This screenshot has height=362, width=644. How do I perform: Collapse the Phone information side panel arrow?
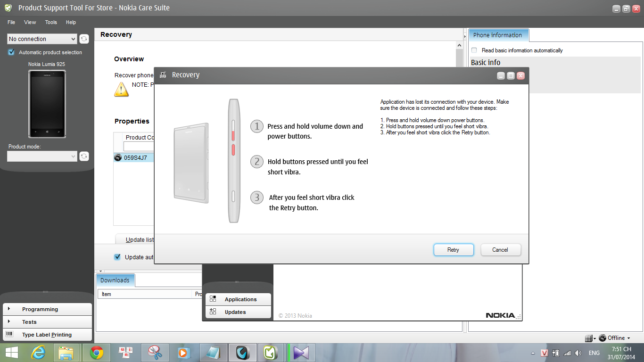click(x=465, y=36)
